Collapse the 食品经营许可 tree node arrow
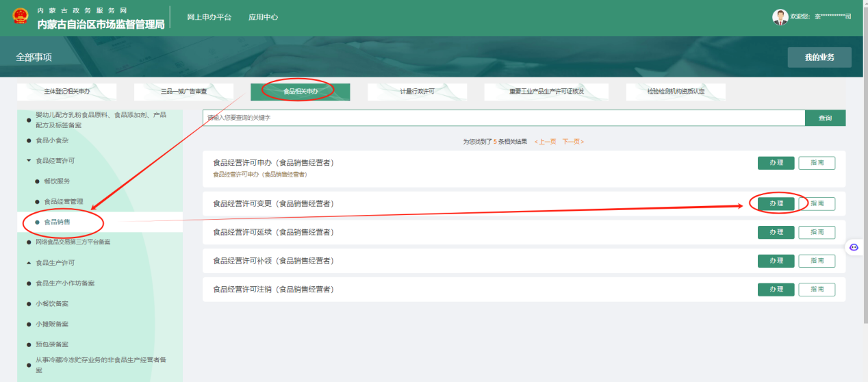The height and width of the screenshot is (382, 868). [x=29, y=161]
